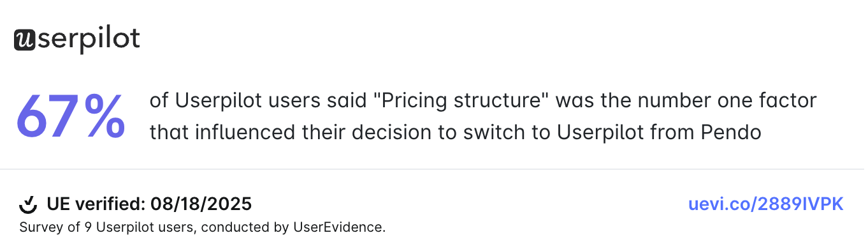Open the uevi.co/2889IVPK link
The image size is (868, 249).
point(765,204)
